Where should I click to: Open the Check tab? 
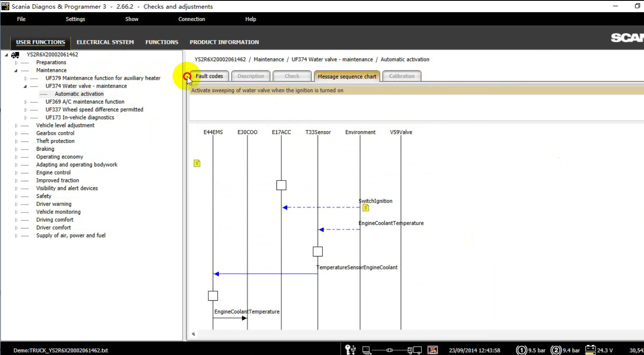[292, 76]
